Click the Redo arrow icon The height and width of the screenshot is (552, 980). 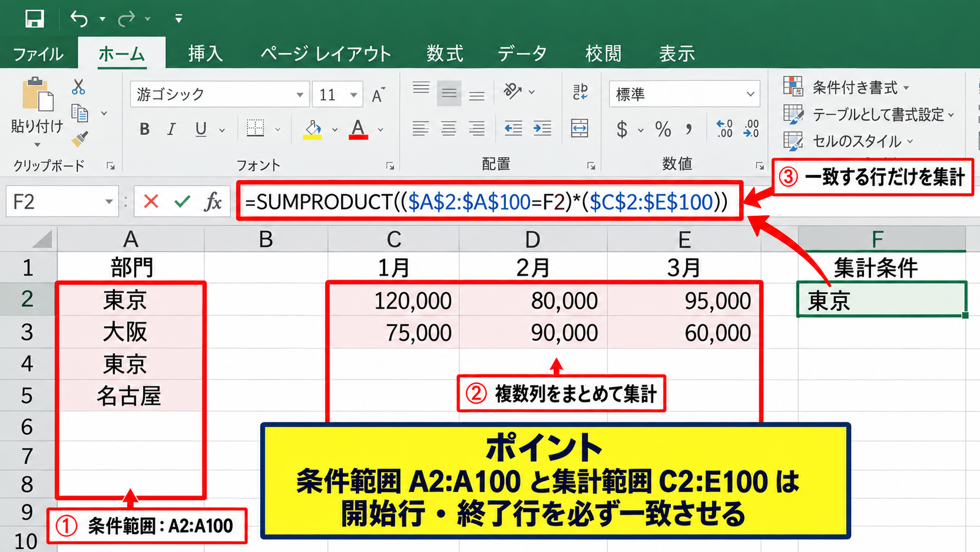point(126,19)
